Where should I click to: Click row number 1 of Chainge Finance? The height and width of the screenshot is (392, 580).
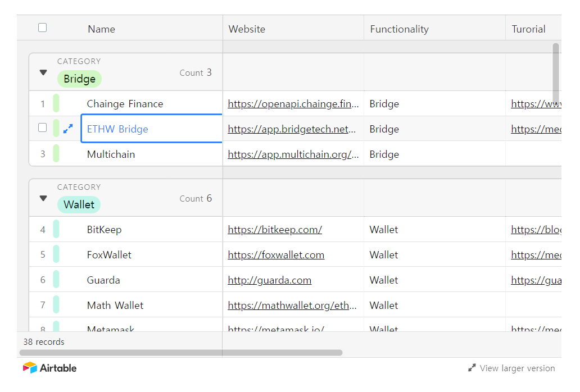pos(43,104)
